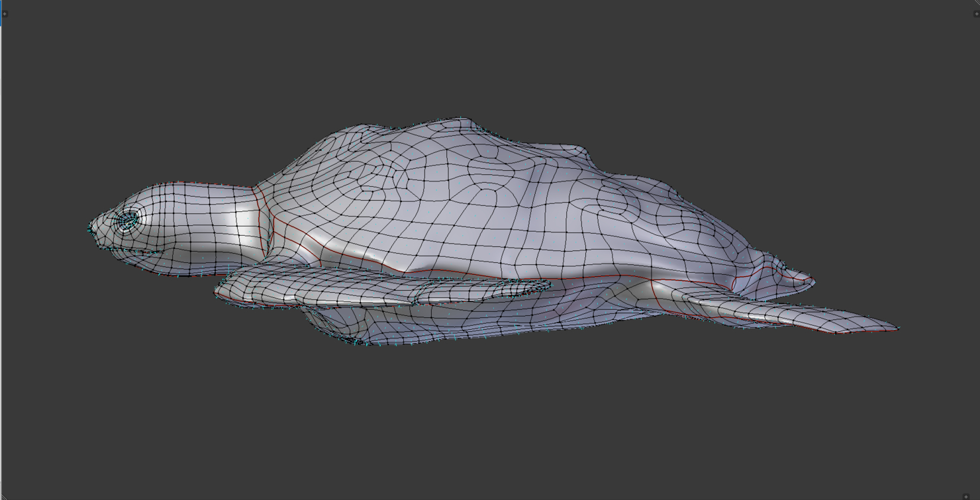Select the turtle's eye ring on the mesh
Image resolution: width=980 pixels, height=500 pixels.
point(128,218)
